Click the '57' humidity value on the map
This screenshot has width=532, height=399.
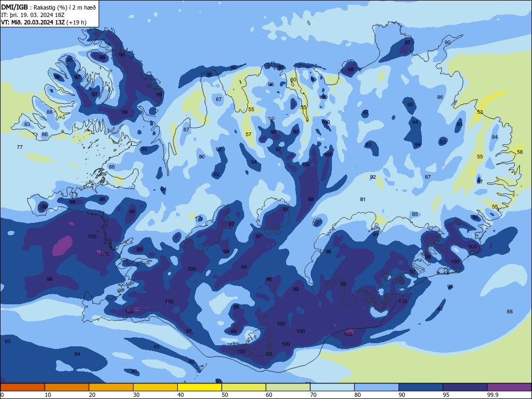(248, 135)
